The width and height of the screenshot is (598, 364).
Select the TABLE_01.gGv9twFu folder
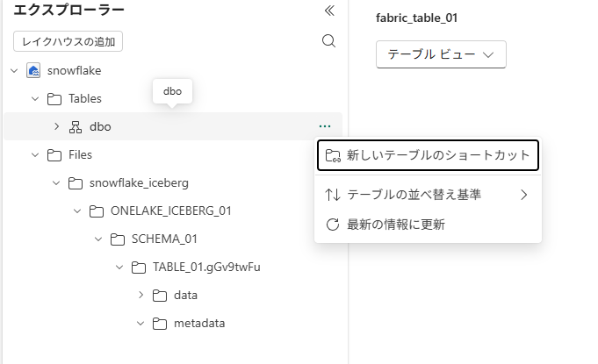pyautogui.click(x=205, y=267)
